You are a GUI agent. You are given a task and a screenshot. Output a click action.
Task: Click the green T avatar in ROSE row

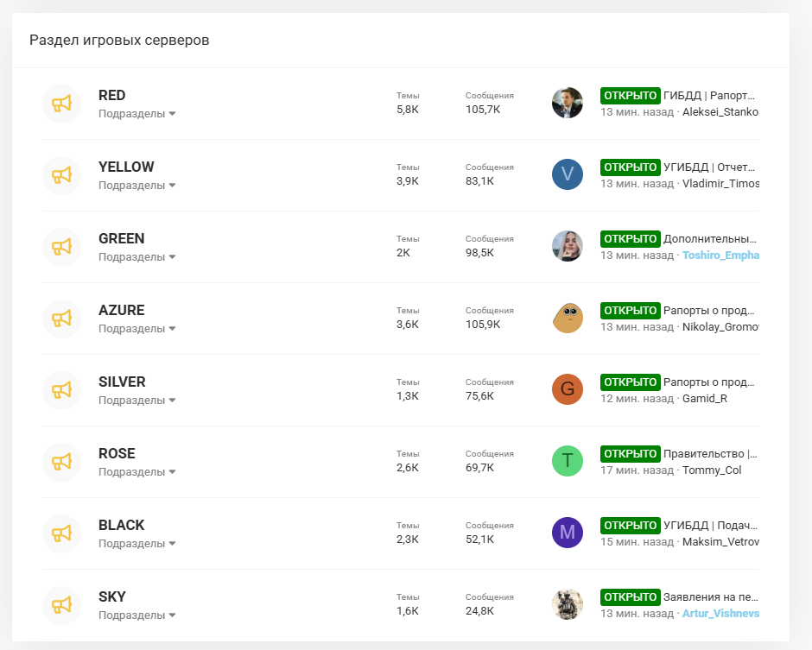567,462
